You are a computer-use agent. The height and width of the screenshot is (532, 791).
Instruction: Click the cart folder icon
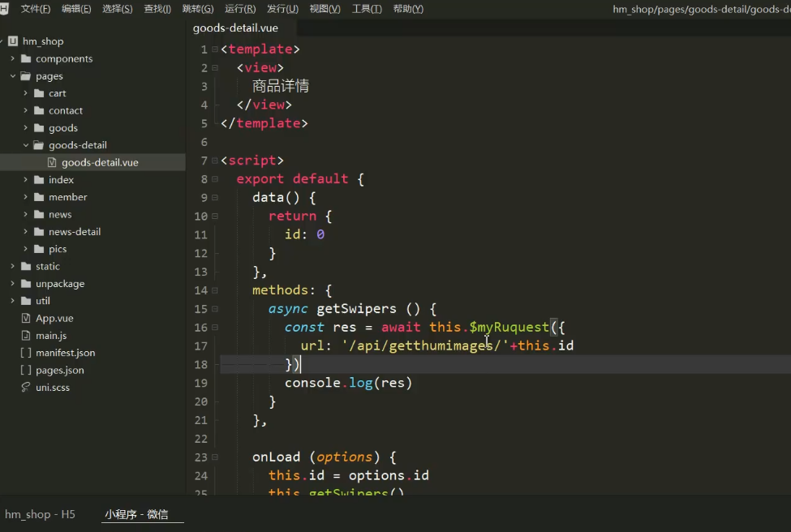click(x=39, y=92)
